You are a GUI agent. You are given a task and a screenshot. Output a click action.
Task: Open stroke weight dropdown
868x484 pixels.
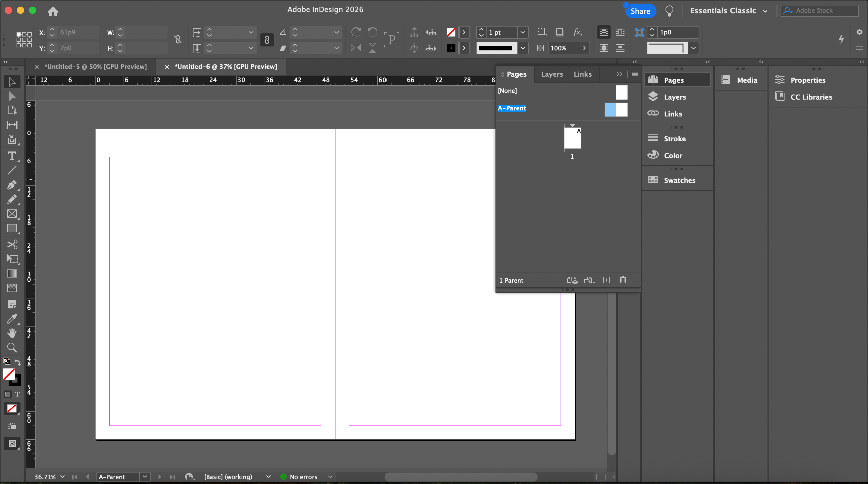tap(523, 32)
